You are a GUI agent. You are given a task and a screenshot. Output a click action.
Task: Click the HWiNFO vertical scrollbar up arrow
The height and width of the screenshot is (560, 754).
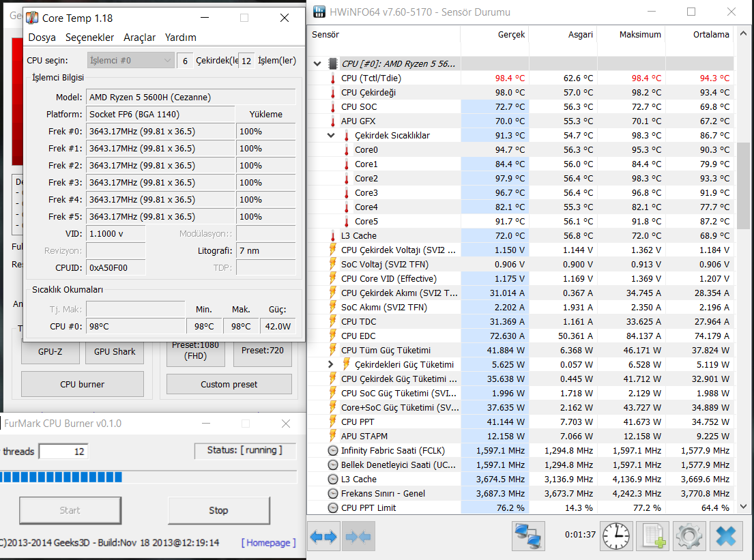click(743, 33)
